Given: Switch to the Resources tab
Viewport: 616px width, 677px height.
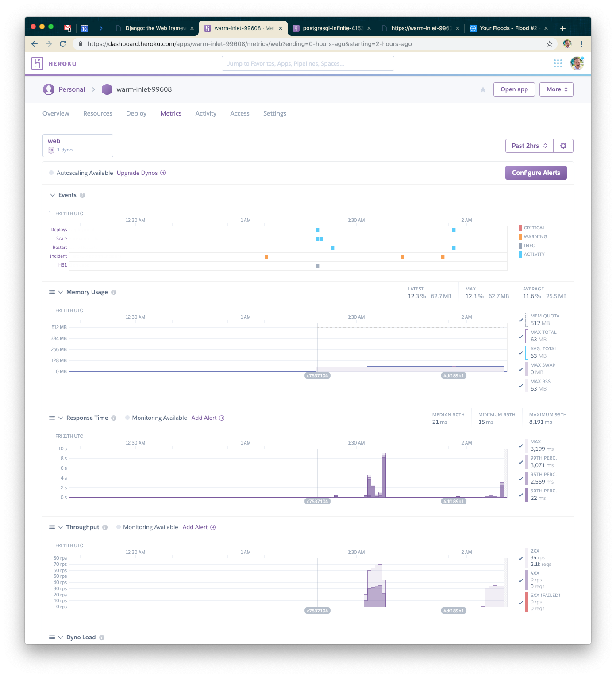Looking at the screenshot, I should pyautogui.click(x=97, y=113).
